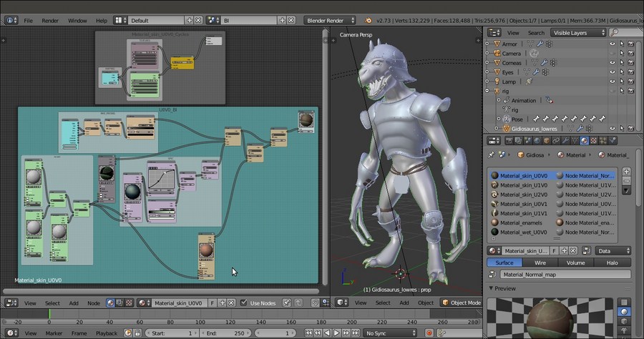Image resolution: width=644 pixels, height=339 pixels.
Task: Hide Gidiosaurus_lowres with eye icon
Action: point(613,129)
